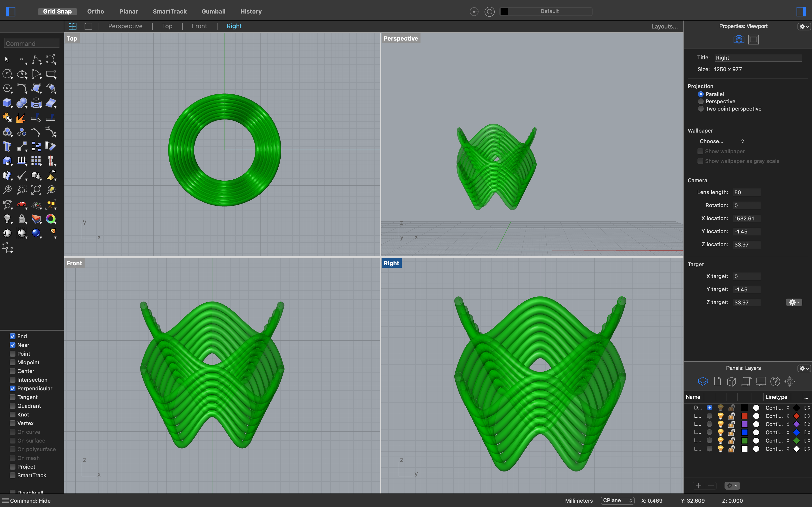Disable the Perpendicular osnap checkbox
Viewport: 812px width, 507px height.
12,388
